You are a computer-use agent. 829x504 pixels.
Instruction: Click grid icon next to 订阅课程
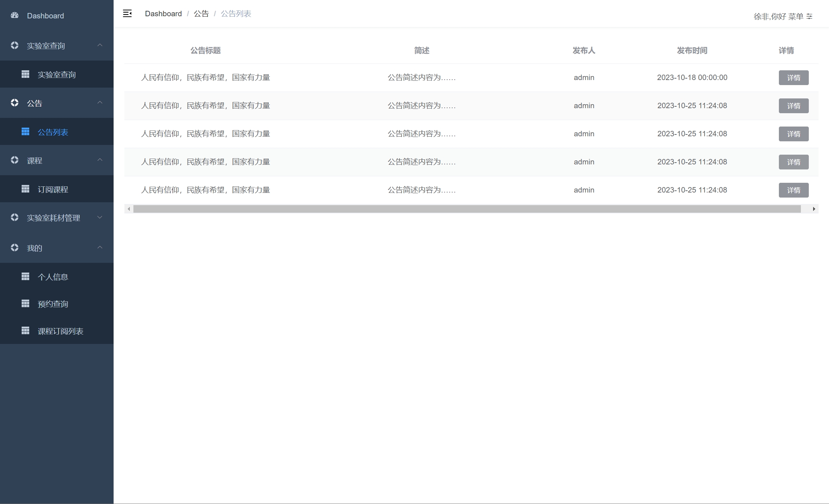(25, 189)
